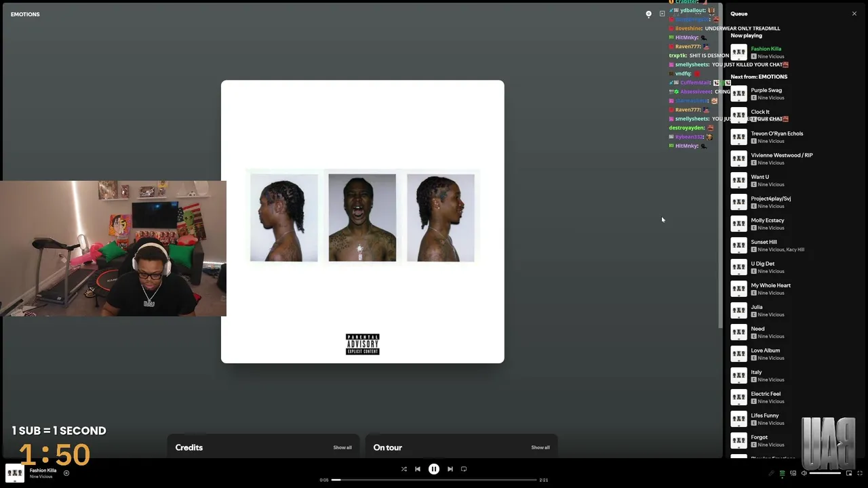The height and width of the screenshot is (488, 868).
Task: Add Fashion Killa to liked songs
Action: [66, 473]
